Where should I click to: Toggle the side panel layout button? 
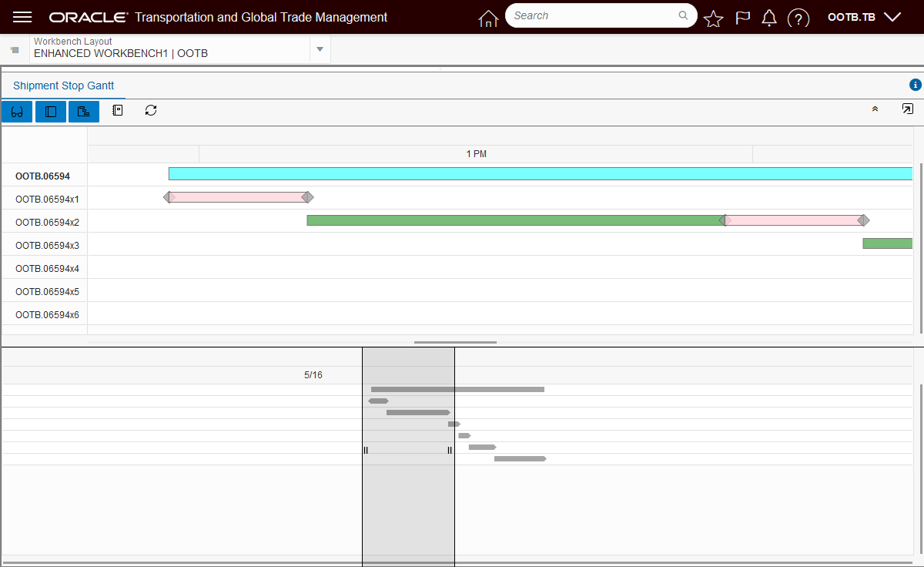(51, 112)
